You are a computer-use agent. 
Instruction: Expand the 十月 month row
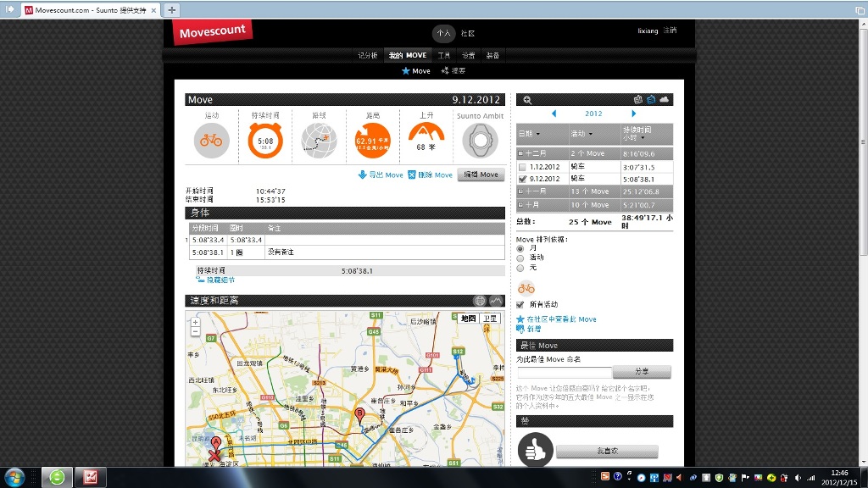tap(520, 205)
